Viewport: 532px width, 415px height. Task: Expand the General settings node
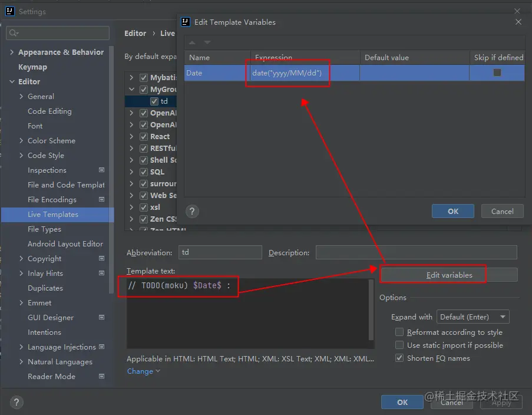[x=21, y=96]
